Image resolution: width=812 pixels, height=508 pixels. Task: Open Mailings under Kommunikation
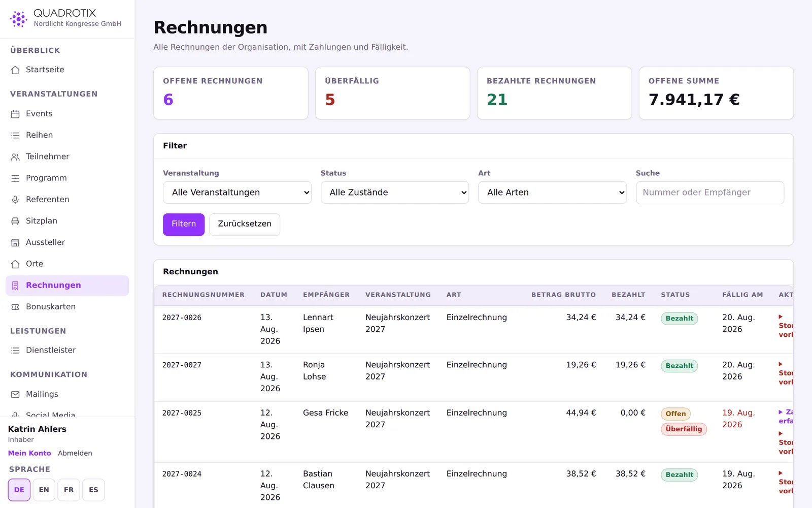tap(67, 394)
